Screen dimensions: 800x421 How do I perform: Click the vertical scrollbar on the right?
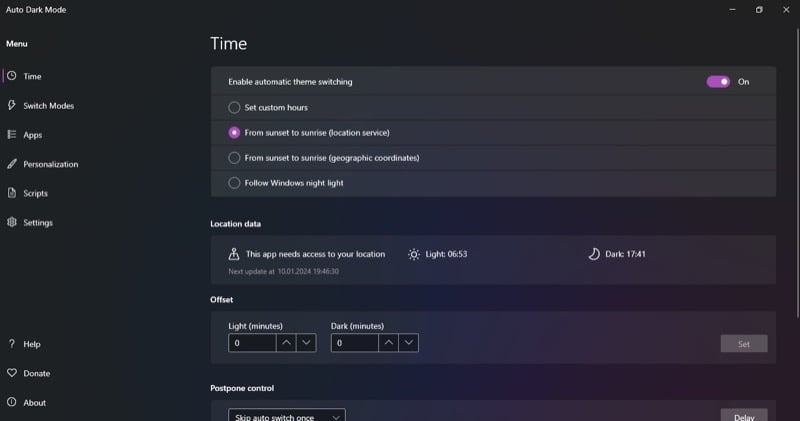pos(797,174)
